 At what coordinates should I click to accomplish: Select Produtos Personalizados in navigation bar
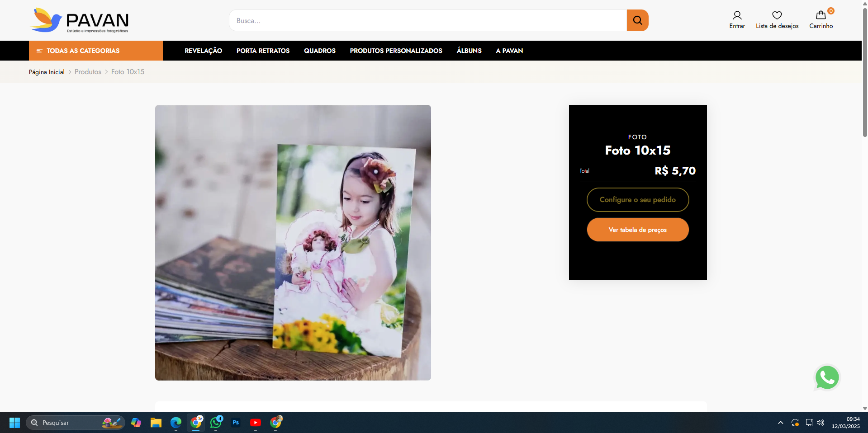[396, 51]
